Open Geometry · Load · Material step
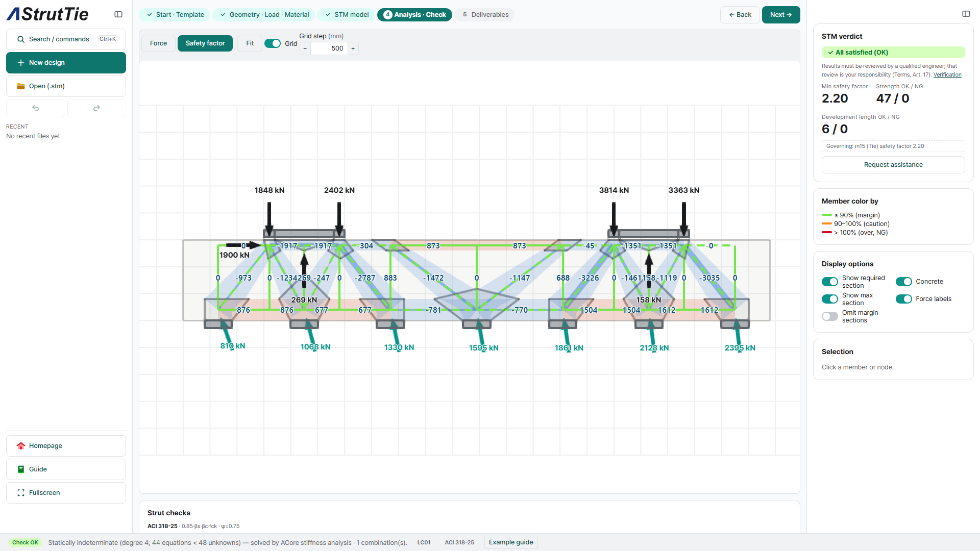This screenshot has width=980, height=551. coord(264,15)
